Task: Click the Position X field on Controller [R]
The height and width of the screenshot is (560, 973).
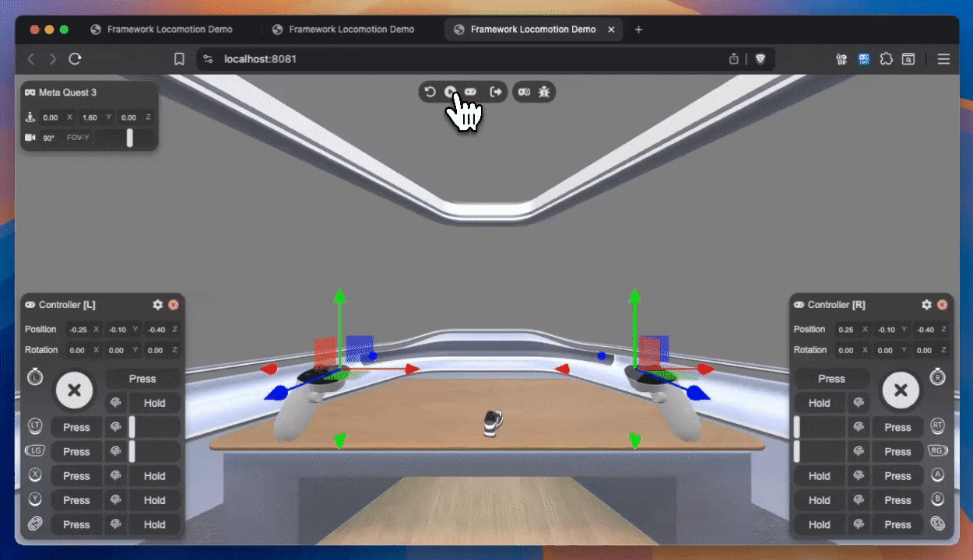Action: click(x=854, y=329)
